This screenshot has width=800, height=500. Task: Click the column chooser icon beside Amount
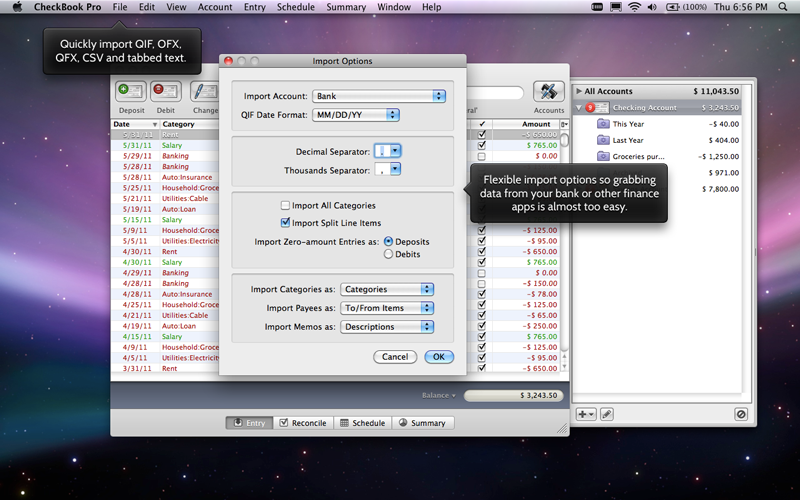(564, 124)
